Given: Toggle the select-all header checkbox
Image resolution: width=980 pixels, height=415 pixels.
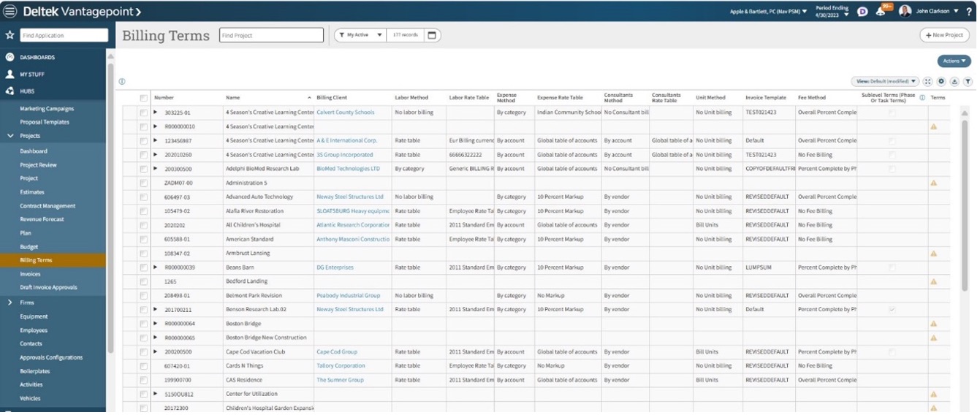Looking at the screenshot, I should tap(144, 98).
